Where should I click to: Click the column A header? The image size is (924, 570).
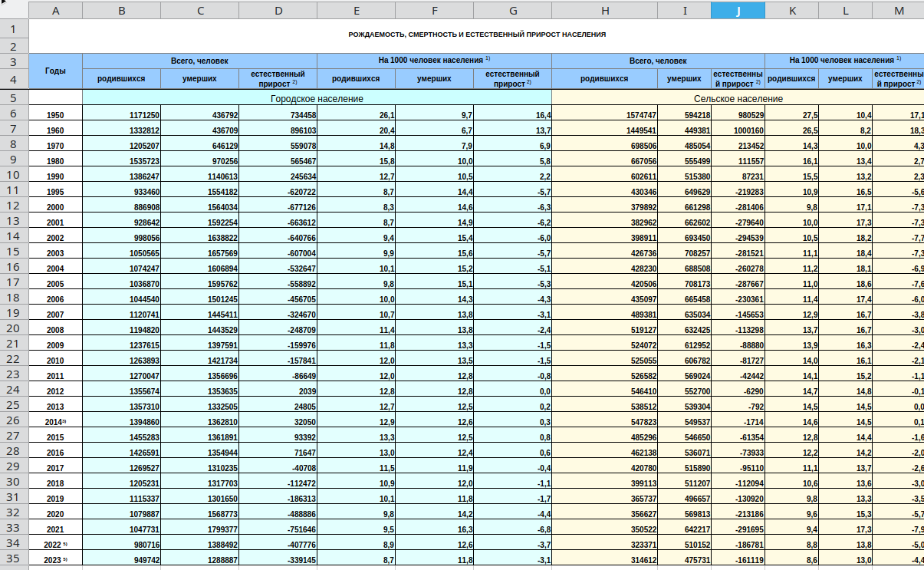[55, 10]
